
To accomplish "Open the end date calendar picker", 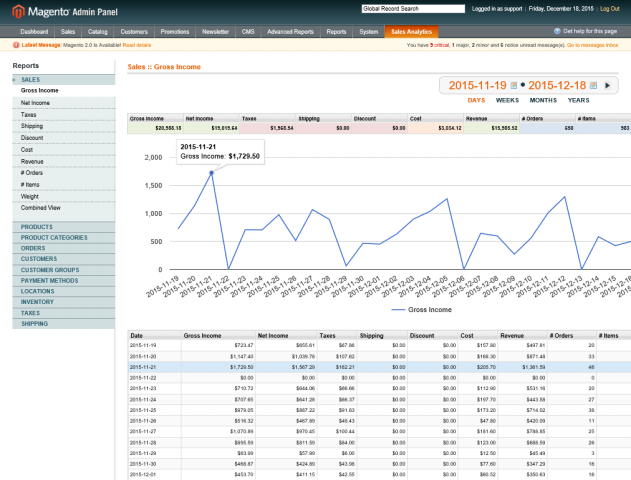I will tap(594, 86).
